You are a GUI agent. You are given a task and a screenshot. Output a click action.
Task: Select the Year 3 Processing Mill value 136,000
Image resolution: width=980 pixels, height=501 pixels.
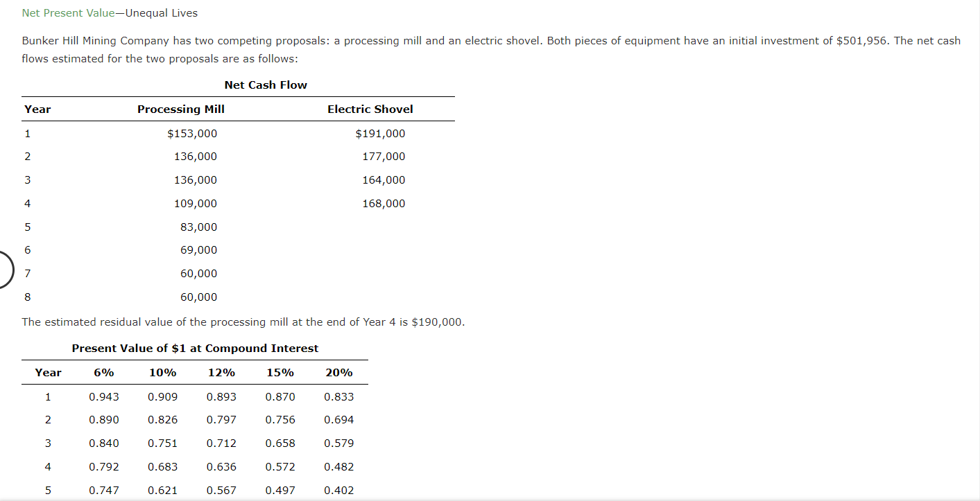(x=195, y=180)
